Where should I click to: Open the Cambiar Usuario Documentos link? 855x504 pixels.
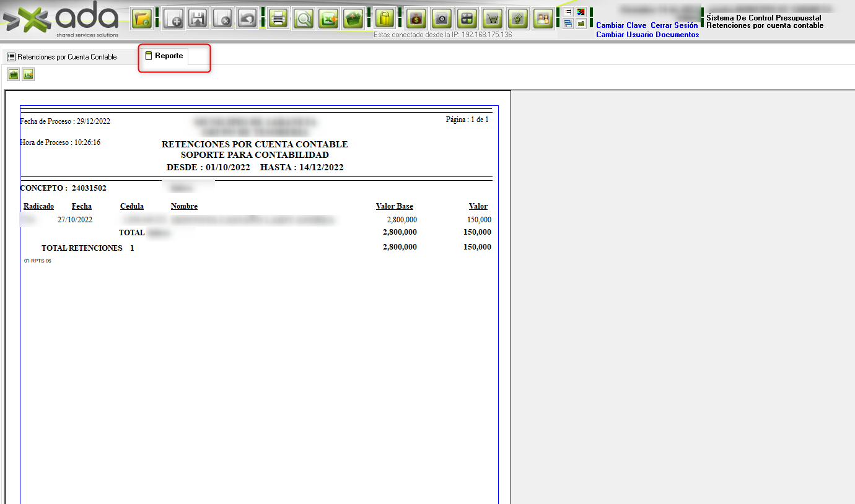tap(647, 35)
